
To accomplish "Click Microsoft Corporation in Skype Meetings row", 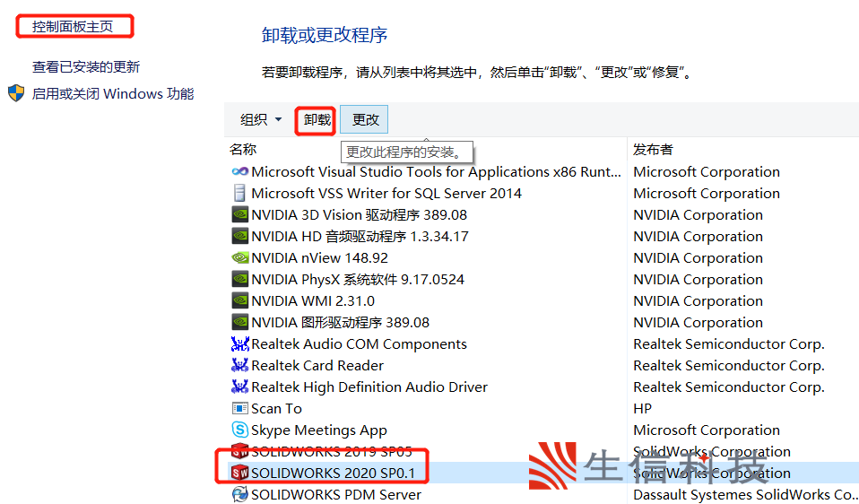I will pyautogui.click(x=707, y=430).
